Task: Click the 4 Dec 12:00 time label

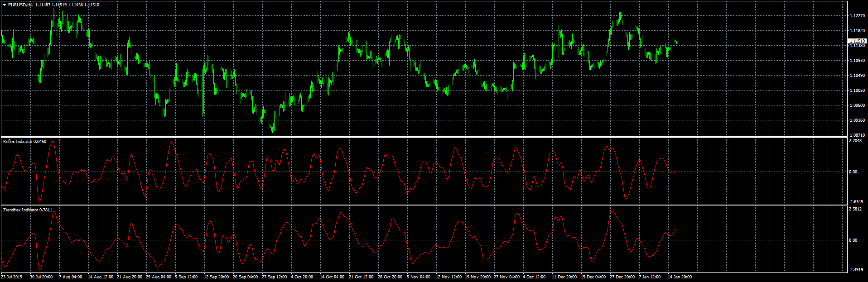Action: click(x=534, y=277)
